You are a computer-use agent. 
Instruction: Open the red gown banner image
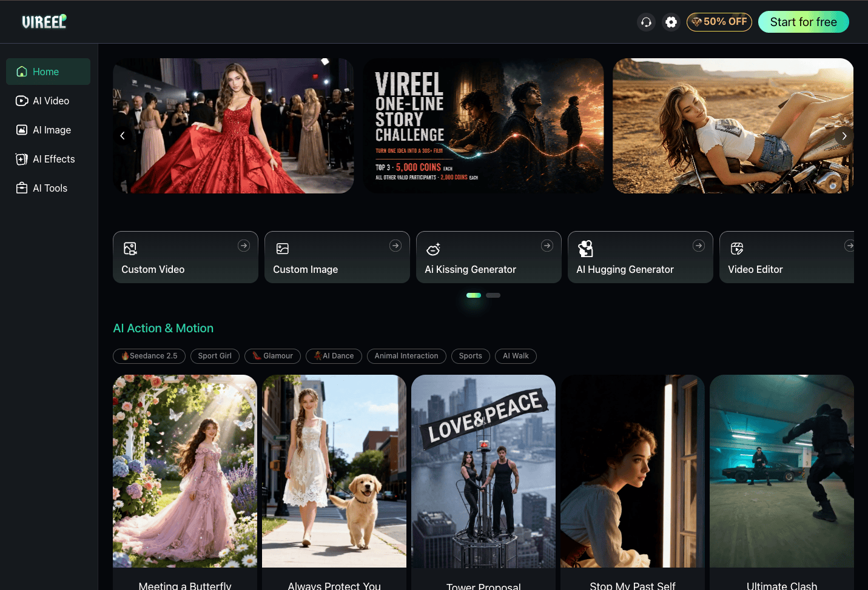click(x=234, y=126)
